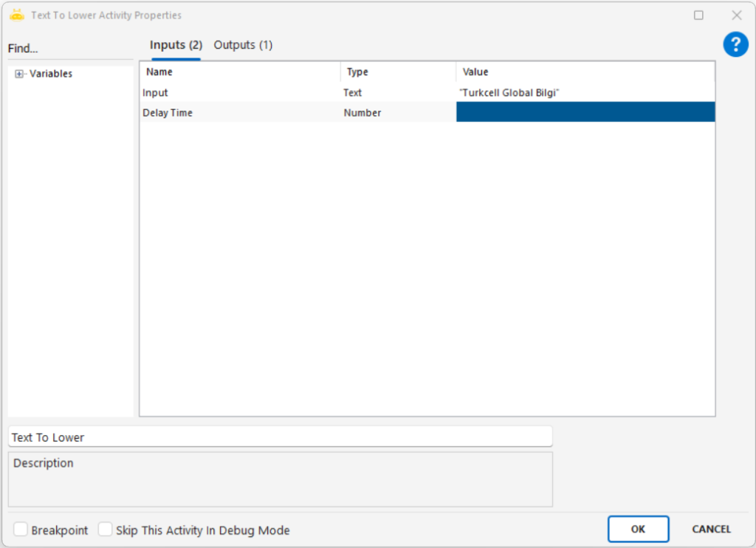Enable the Breakpoint checkbox
Image resolution: width=756 pixels, height=548 pixels.
click(21, 530)
